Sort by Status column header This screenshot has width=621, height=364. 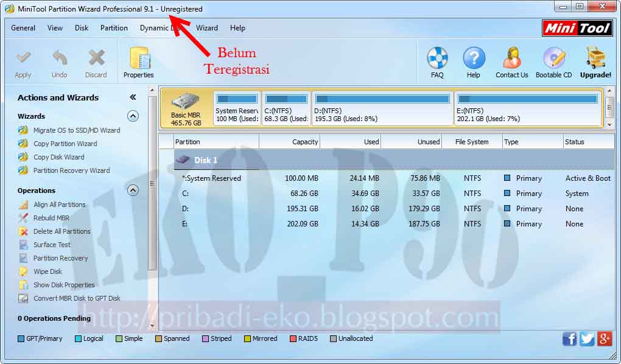click(589, 142)
